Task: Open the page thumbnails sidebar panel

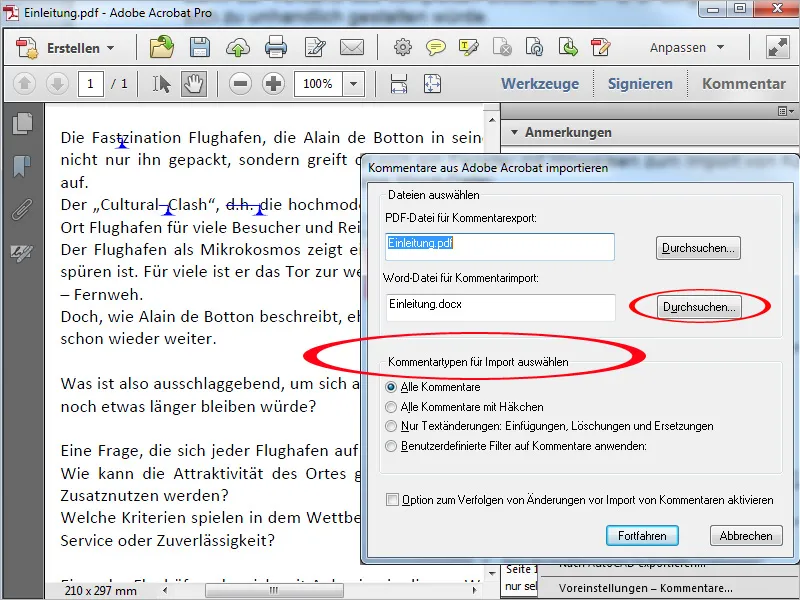Action: [22, 123]
